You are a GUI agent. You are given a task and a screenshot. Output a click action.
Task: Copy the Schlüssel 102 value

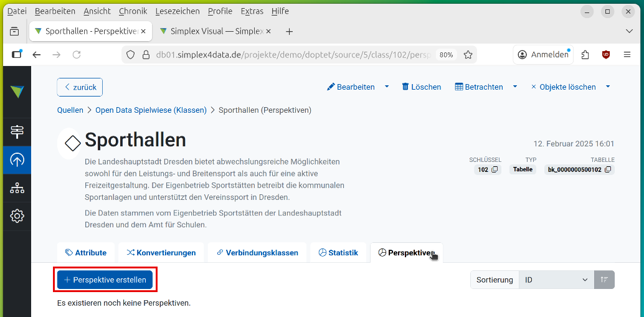495,169
